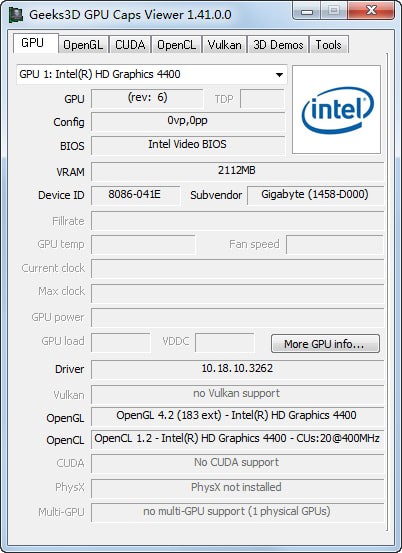Click the Intel logo image
402x553 pixels.
[336, 109]
